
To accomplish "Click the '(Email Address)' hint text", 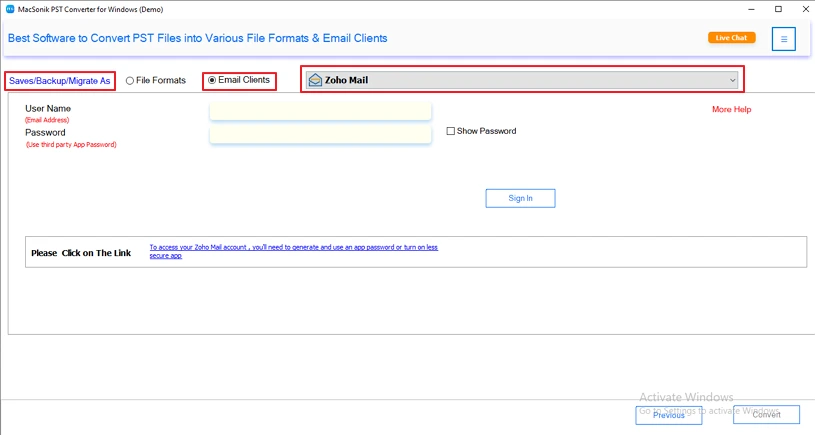I will 47,120.
